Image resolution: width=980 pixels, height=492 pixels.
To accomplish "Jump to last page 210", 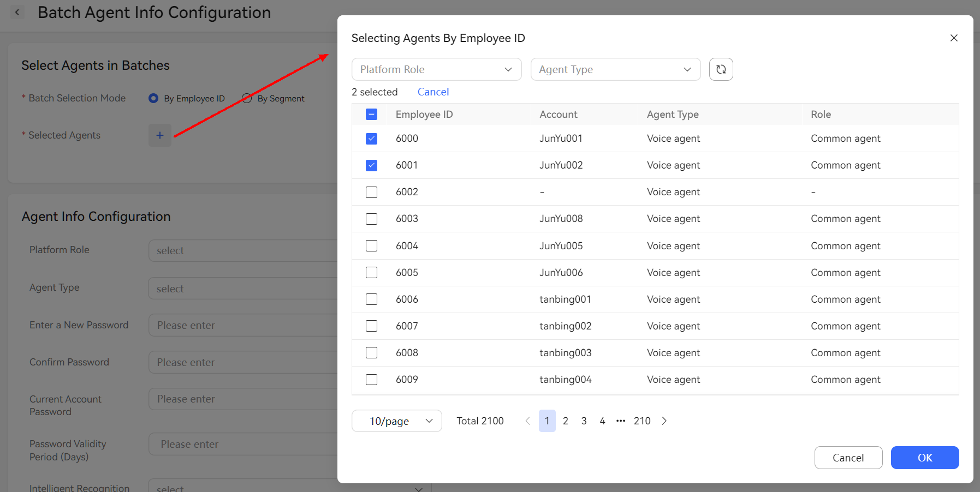I will (642, 421).
